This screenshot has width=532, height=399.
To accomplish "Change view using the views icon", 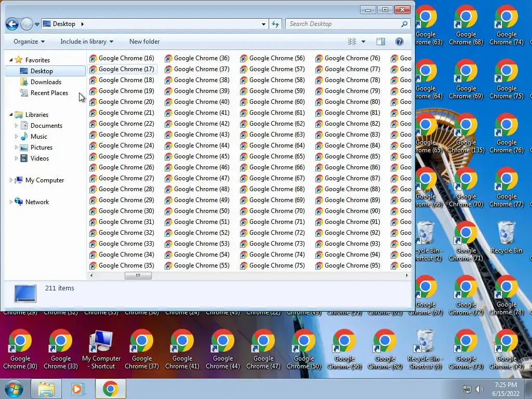I will [x=352, y=42].
